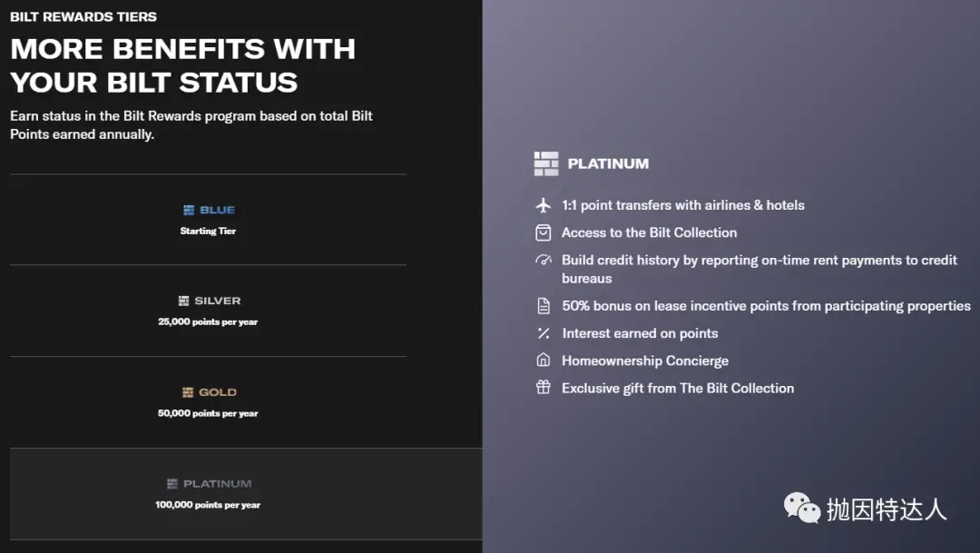980x553 pixels.
Task: Click the Access to the Bilt Collection text
Action: (x=649, y=232)
